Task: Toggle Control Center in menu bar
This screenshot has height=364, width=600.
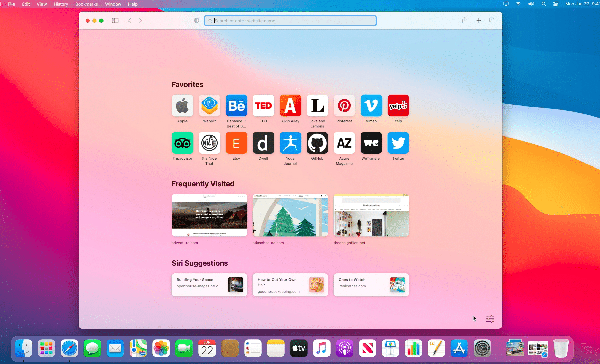Action: pos(556,4)
